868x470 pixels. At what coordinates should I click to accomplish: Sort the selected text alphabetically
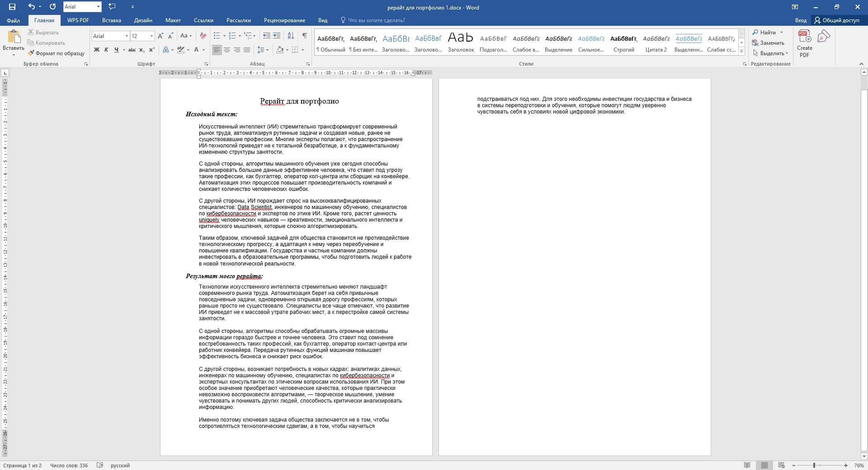[291, 36]
